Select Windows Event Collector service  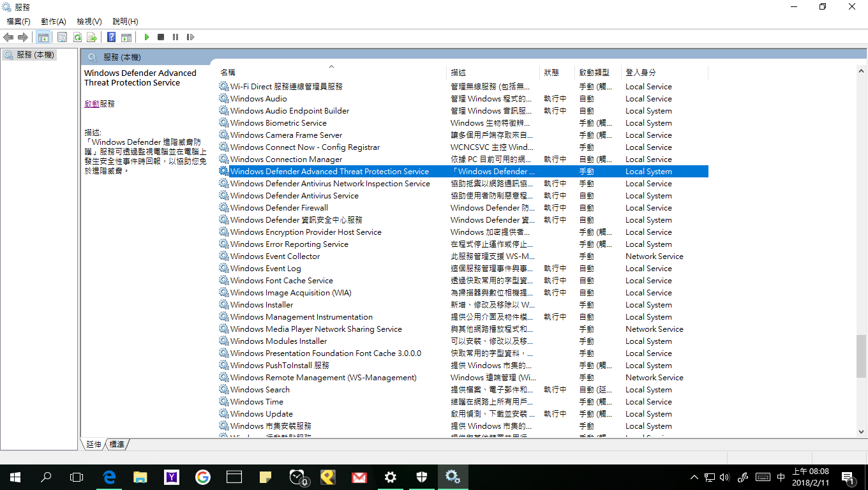coord(463,256)
